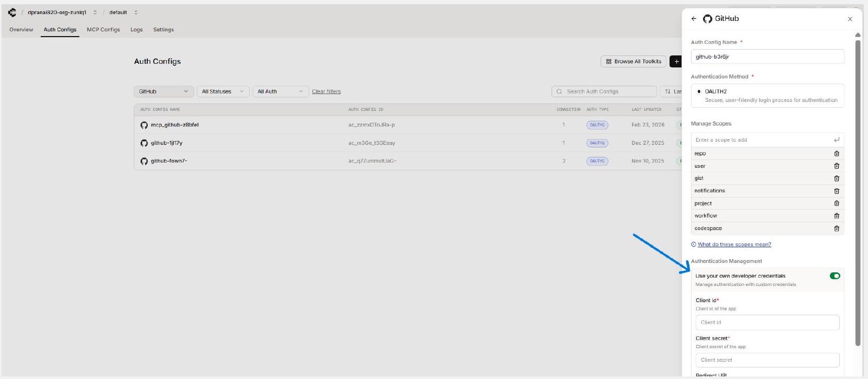Click the Client secret input field
Image resolution: width=868 pixels, height=379 pixels.
tap(767, 360)
